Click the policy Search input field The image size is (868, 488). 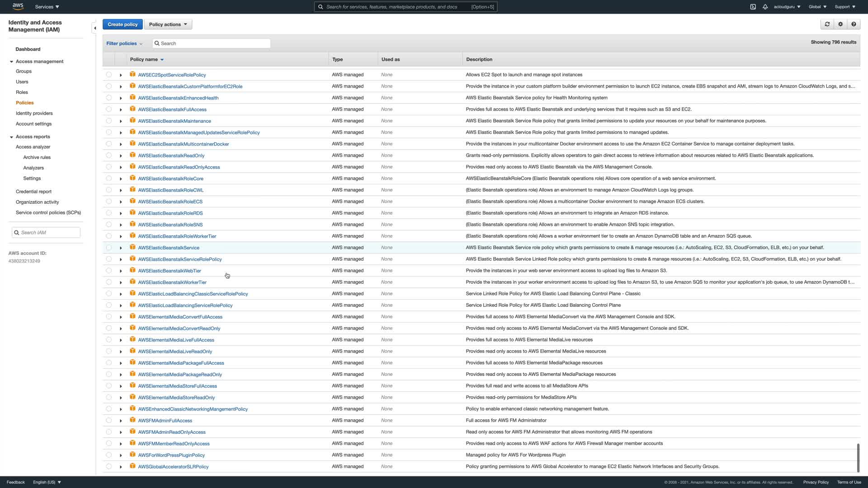click(212, 43)
